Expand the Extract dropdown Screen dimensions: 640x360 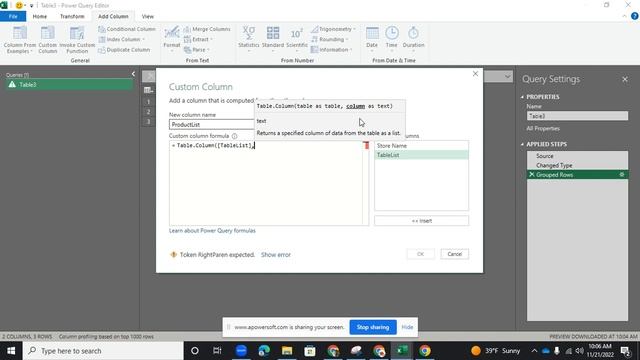coord(198,39)
